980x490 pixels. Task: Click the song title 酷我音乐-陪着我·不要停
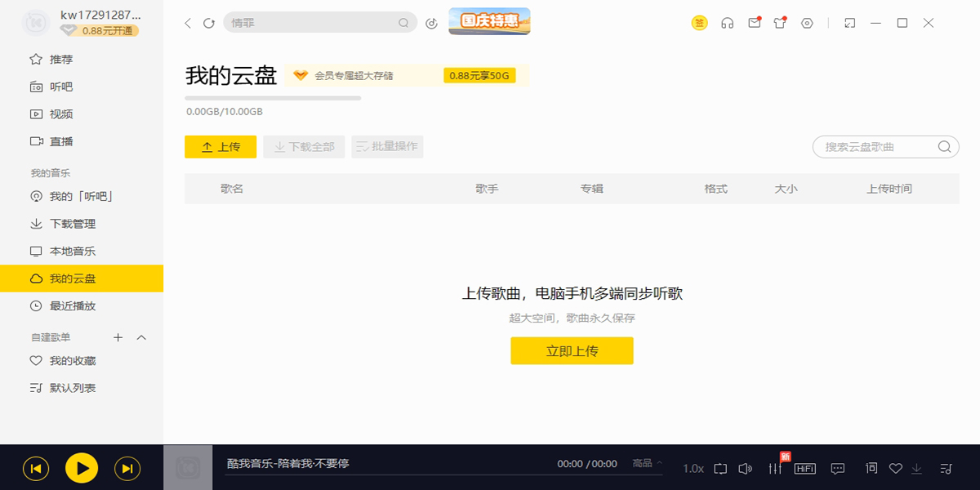click(287, 464)
